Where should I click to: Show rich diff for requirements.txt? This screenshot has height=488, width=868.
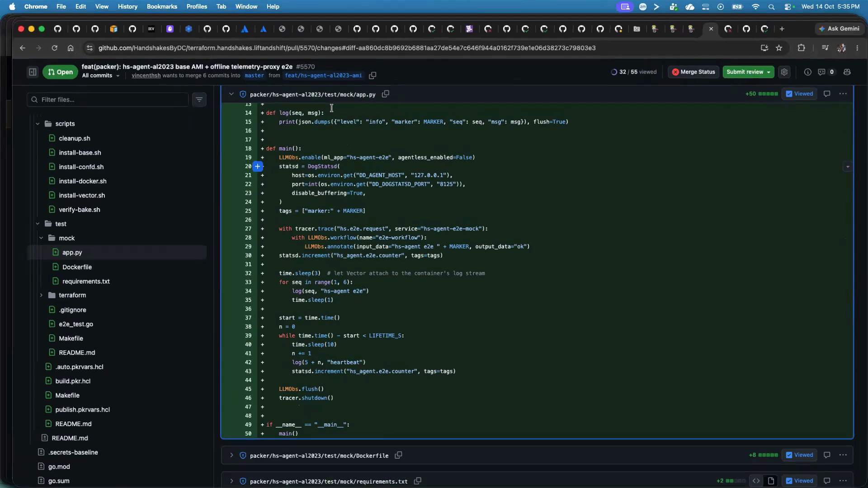point(771,481)
